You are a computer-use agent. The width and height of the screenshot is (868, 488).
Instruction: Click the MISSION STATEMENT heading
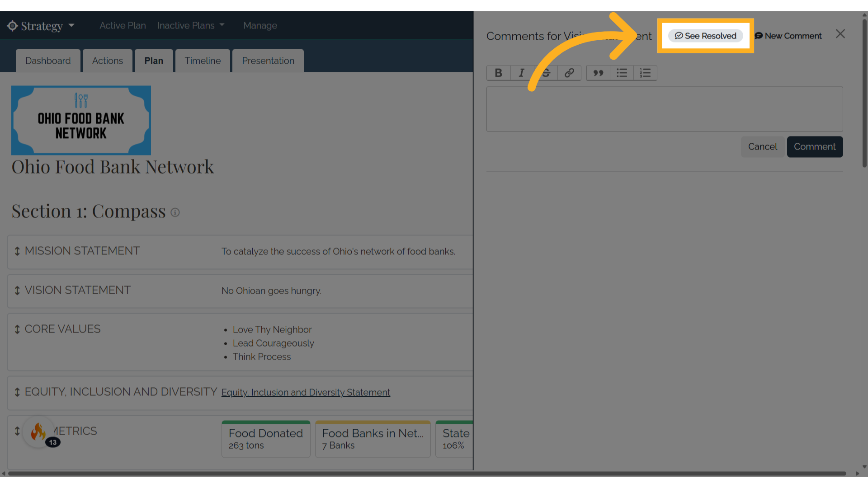point(82,251)
